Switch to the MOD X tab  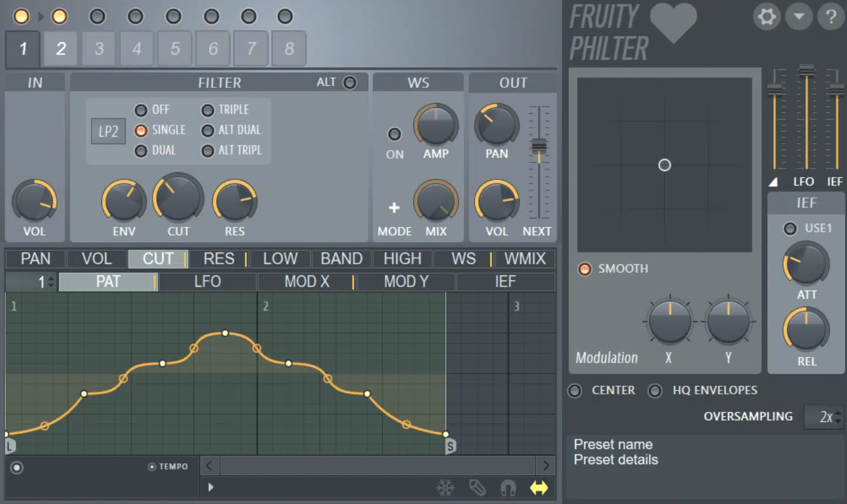[307, 282]
